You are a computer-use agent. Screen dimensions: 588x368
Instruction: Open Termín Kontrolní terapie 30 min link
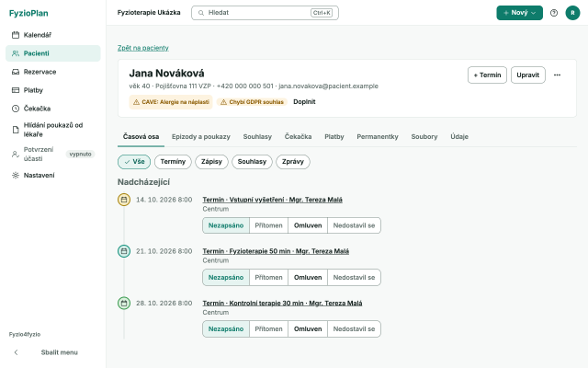(282, 303)
